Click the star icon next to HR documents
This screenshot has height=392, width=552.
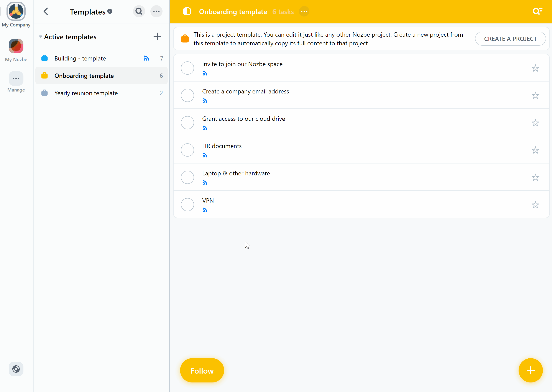536,150
